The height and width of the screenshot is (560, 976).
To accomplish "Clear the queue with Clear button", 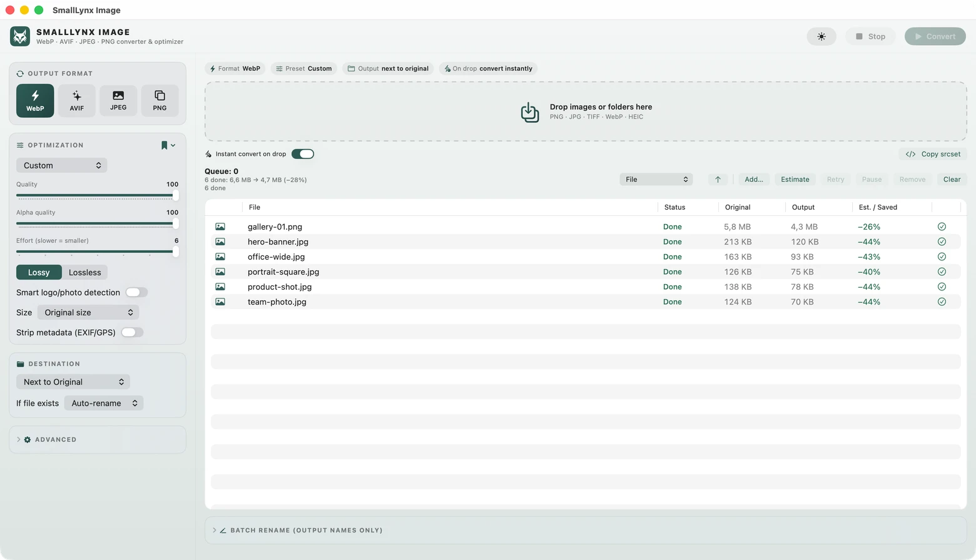I will pos(952,180).
